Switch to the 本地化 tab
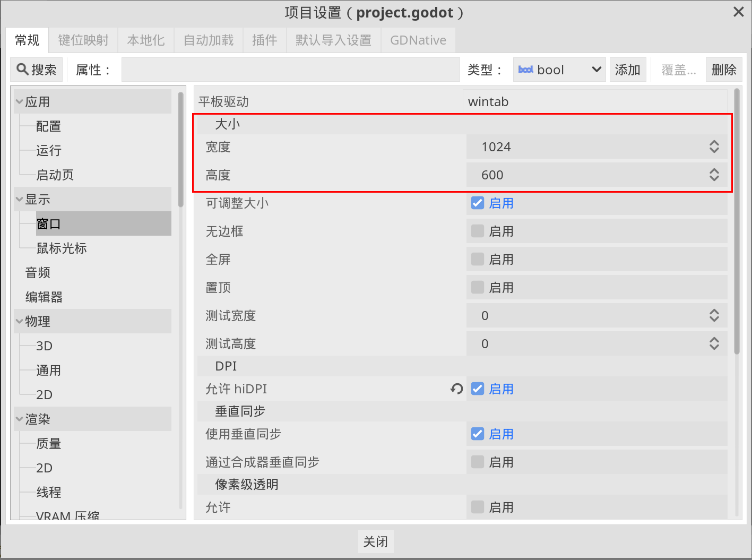 (146, 40)
